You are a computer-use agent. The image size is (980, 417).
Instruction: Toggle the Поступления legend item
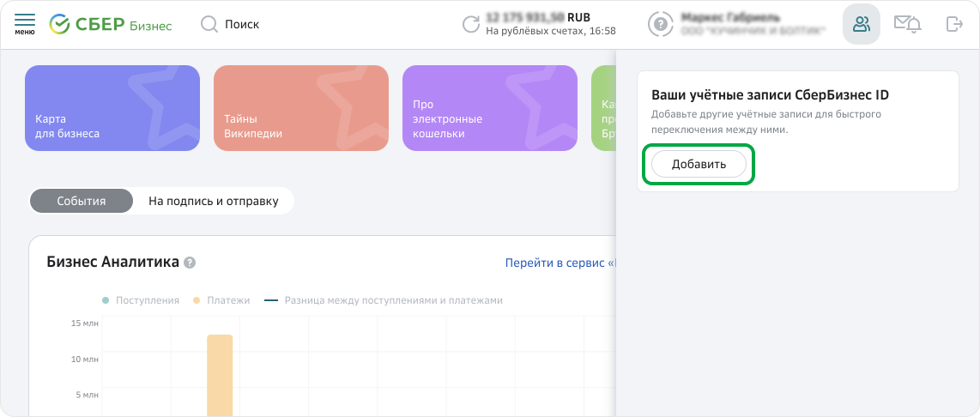(x=142, y=300)
